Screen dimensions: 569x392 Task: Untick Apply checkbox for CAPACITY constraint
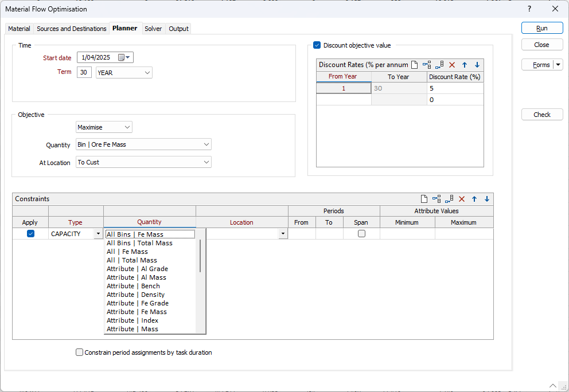click(x=31, y=233)
